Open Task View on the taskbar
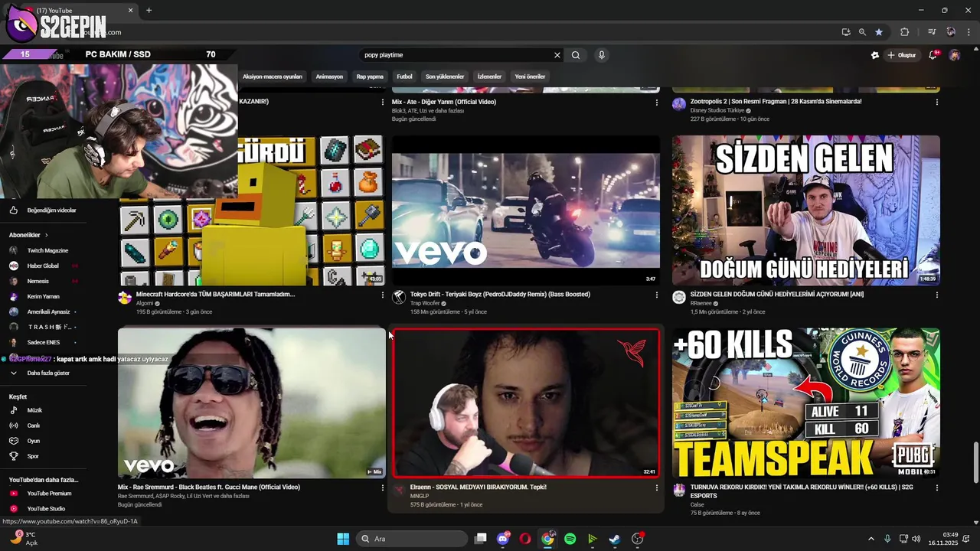Screen dimensions: 980x551 point(481,539)
